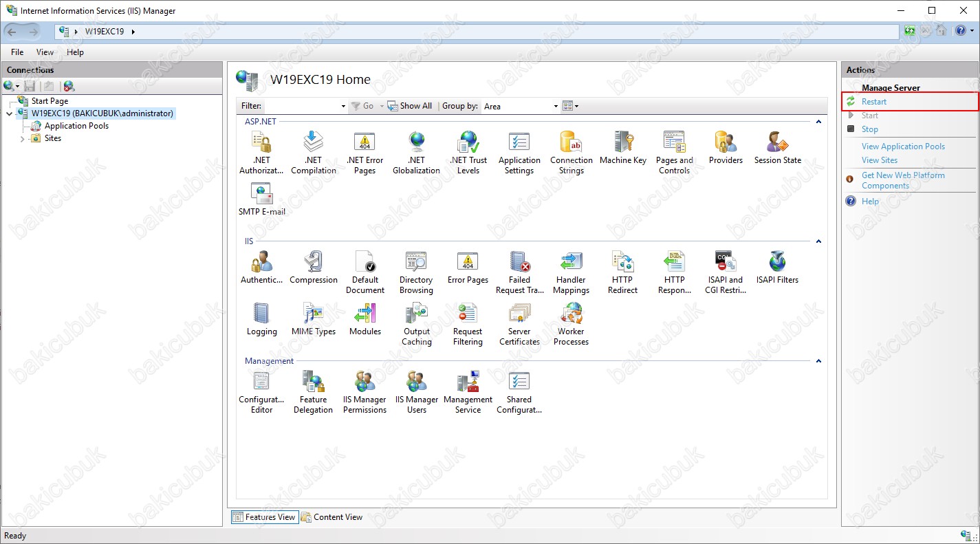Switch to Content View tab
The width and height of the screenshot is (980, 544).
tap(331, 517)
